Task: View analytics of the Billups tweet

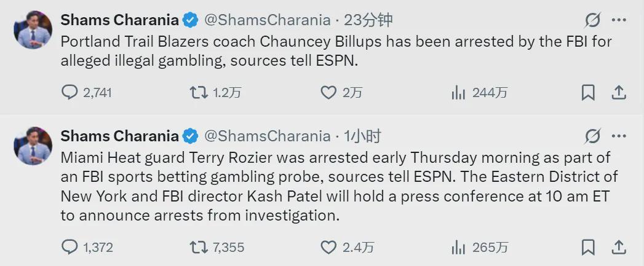Action: coord(458,92)
